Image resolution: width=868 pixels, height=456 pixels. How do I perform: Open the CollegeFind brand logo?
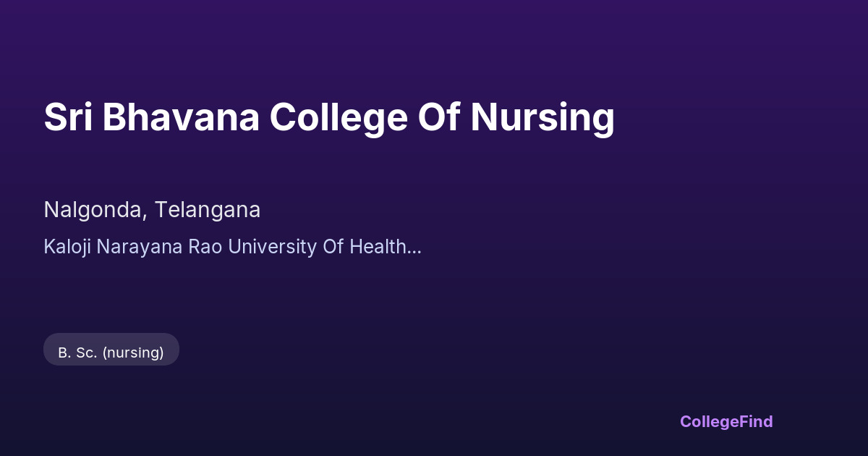(x=726, y=421)
